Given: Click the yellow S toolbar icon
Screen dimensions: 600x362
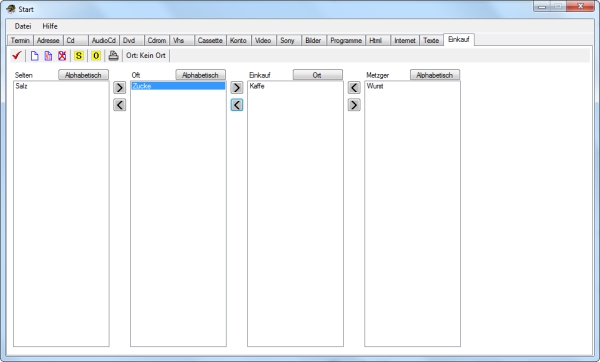Looking at the screenshot, I should (x=78, y=55).
